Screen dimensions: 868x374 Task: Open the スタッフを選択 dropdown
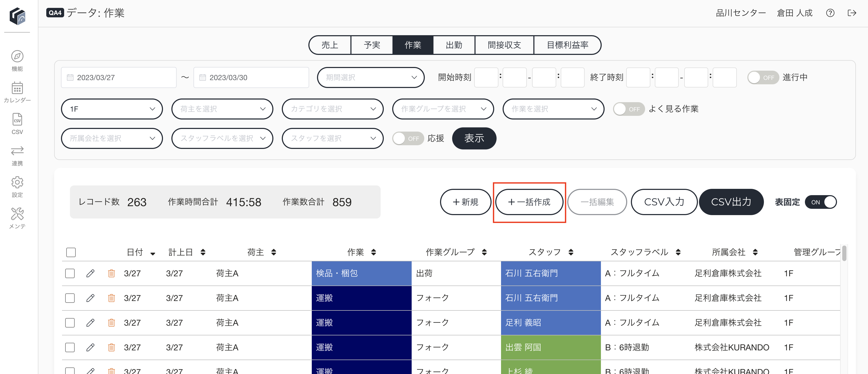pyautogui.click(x=333, y=138)
